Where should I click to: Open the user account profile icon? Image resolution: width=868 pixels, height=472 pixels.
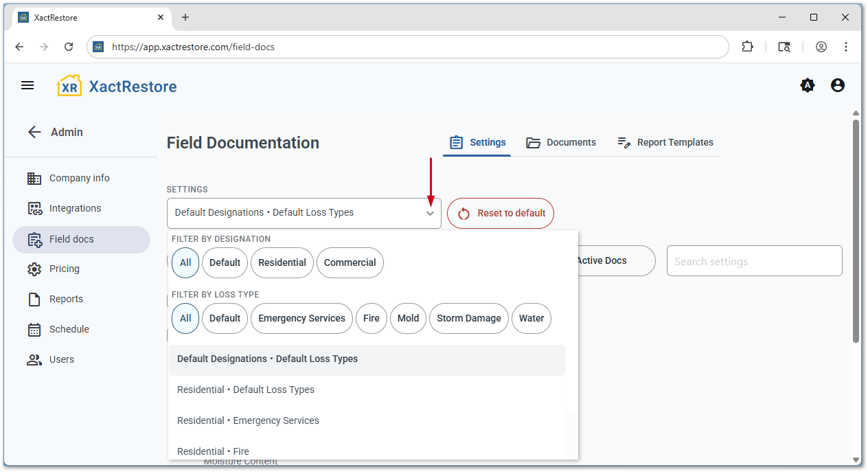838,85
